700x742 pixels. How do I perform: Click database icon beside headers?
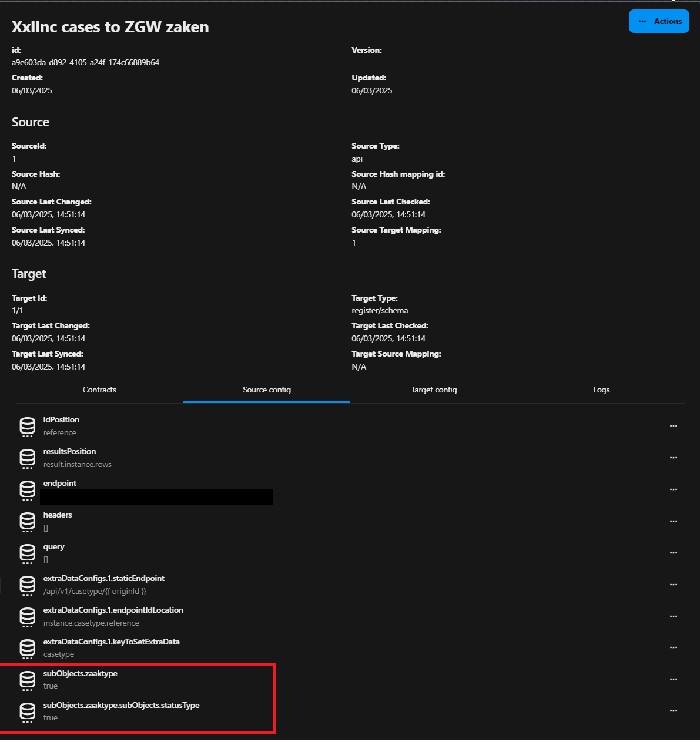pos(28,522)
